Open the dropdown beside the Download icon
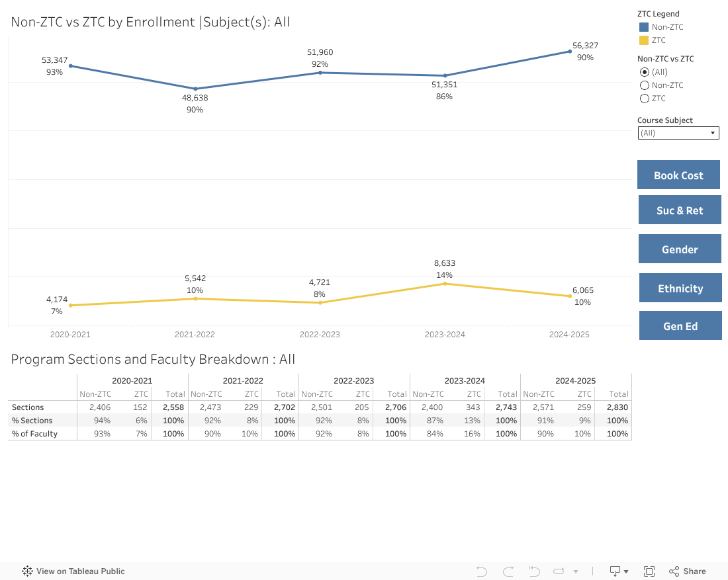Image resolution: width=728 pixels, height=580 pixels. pos(625,571)
